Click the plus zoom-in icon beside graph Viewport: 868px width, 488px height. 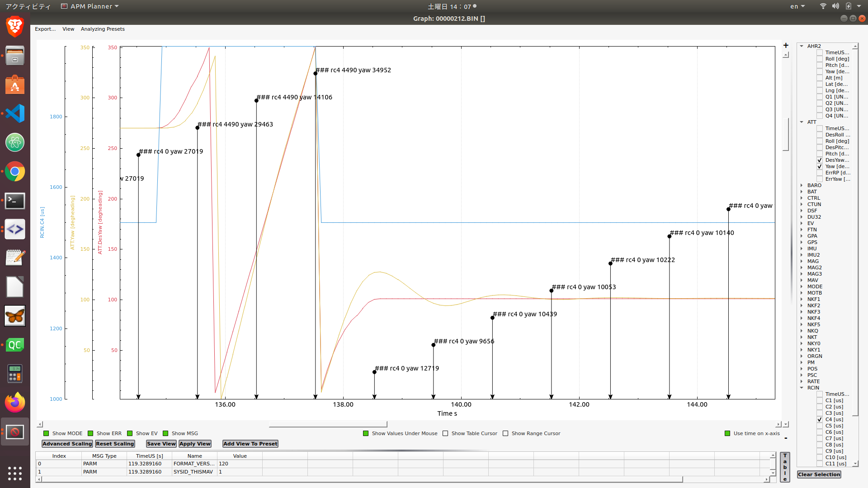tap(786, 45)
